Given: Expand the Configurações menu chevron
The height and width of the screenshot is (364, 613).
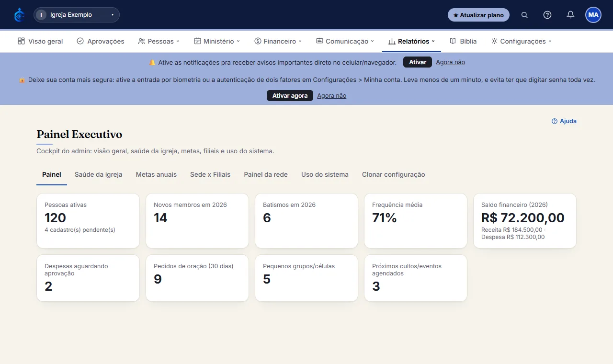Looking at the screenshot, I should [550, 41].
